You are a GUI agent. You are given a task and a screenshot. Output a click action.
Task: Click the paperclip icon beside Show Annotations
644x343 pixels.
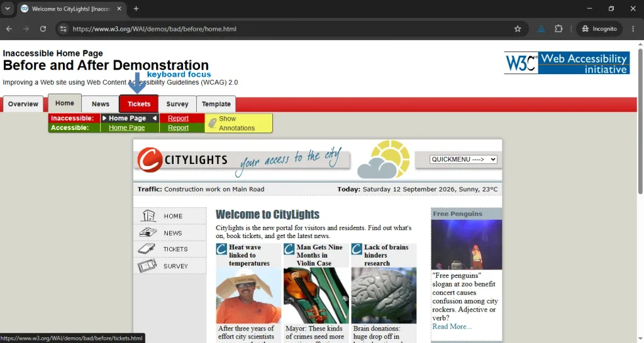coord(213,122)
